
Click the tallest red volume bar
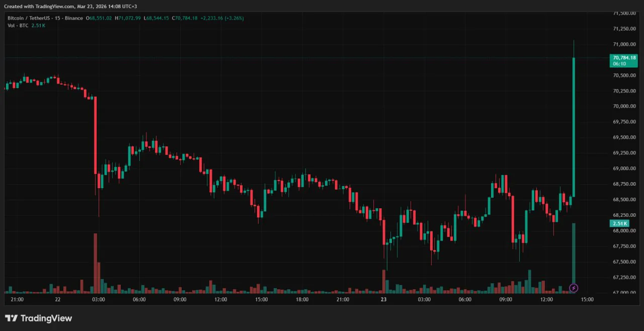95,263
